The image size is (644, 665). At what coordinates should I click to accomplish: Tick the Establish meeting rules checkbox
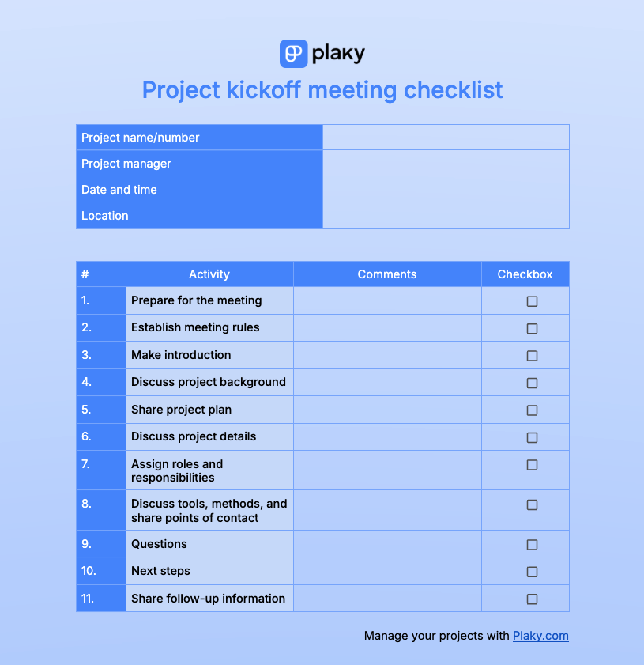tap(532, 328)
